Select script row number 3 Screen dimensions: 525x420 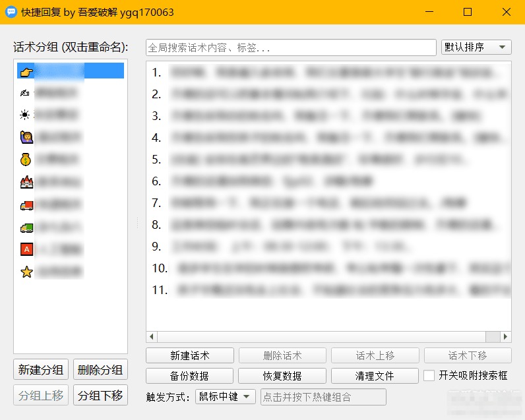pyautogui.click(x=328, y=116)
